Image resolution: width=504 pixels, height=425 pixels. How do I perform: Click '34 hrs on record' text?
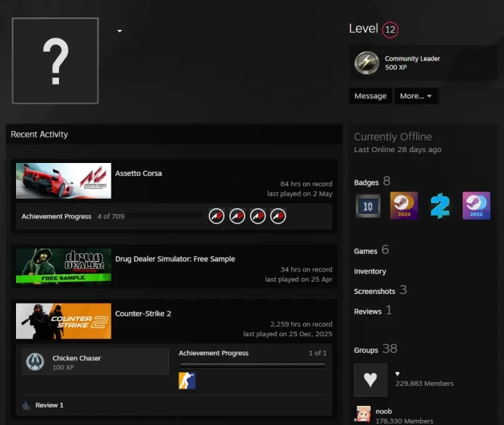point(306,269)
